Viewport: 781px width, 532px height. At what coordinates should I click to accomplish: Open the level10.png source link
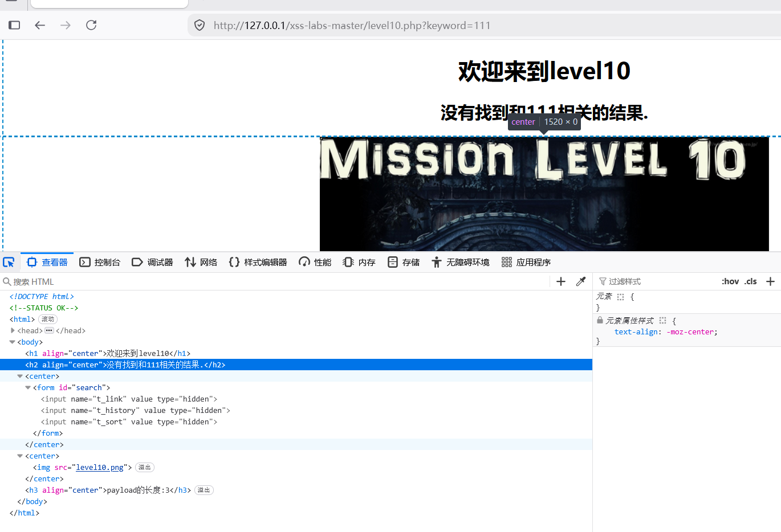[x=100, y=467]
